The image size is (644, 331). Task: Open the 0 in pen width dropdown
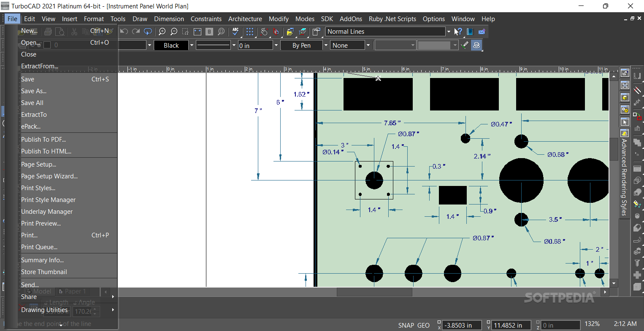click(276, 45)
